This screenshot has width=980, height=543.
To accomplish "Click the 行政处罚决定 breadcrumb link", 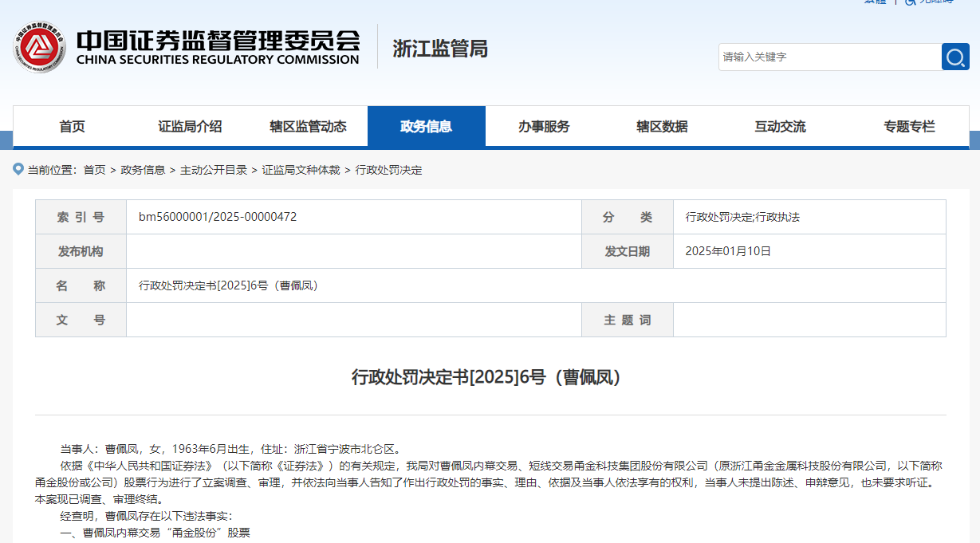I will [389, 170].
